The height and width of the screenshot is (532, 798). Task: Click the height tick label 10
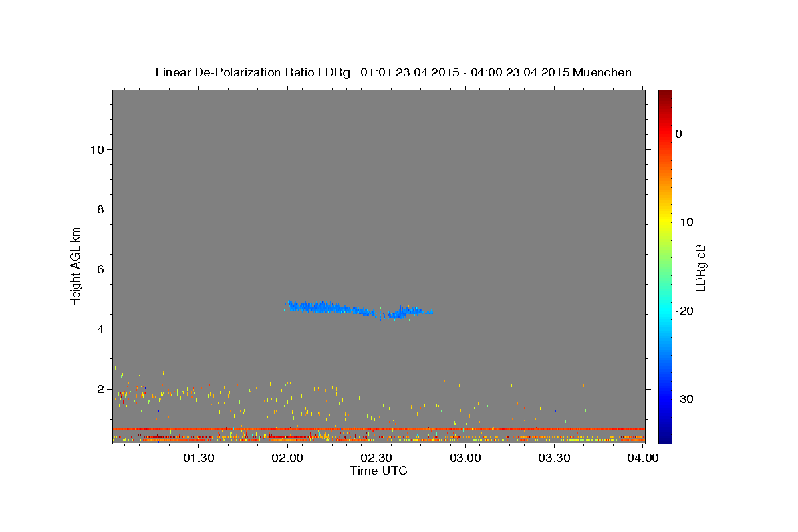pos(96,150)
